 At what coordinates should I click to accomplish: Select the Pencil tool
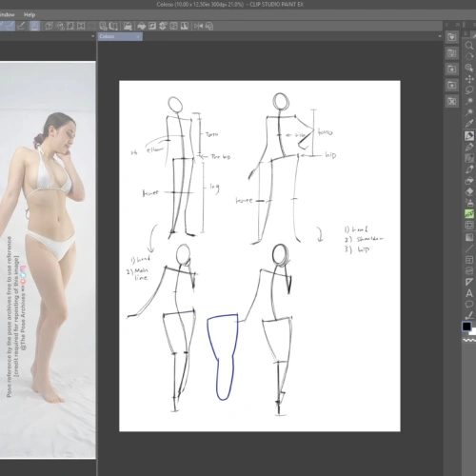point(469,147)
